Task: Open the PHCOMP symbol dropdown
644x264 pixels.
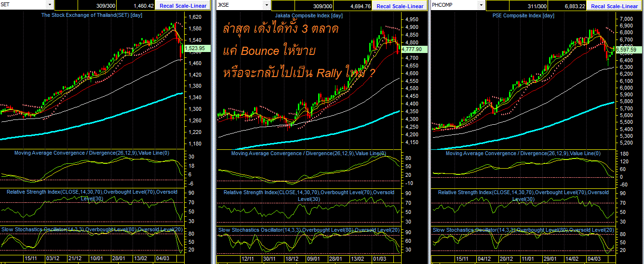Action: click(481, 5)
